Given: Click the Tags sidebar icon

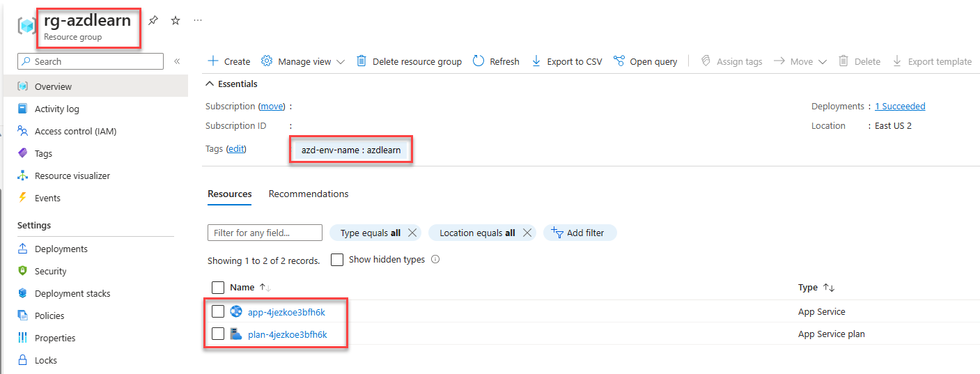Looking at the screenshot, I should click(23, 153).
